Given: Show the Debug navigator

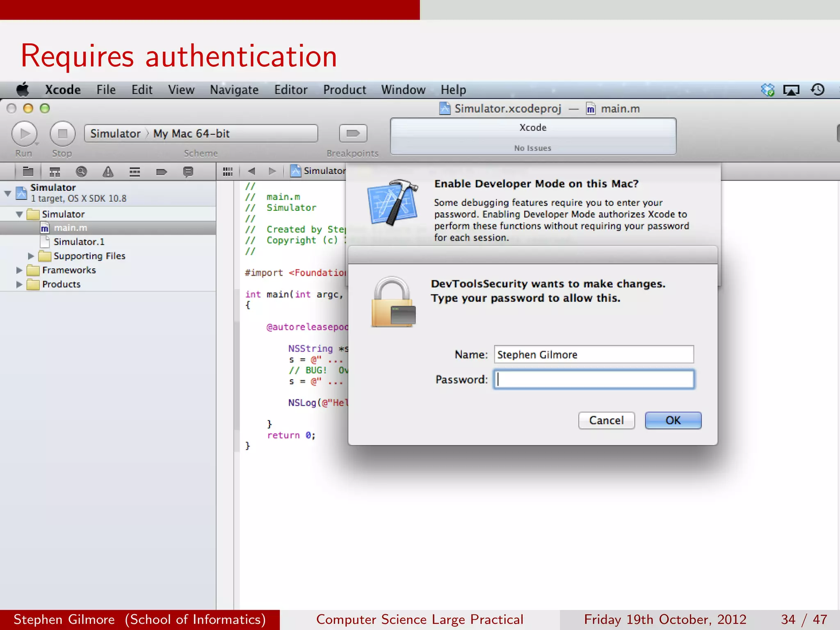Looking at the screenshot, I should [135, 171].
